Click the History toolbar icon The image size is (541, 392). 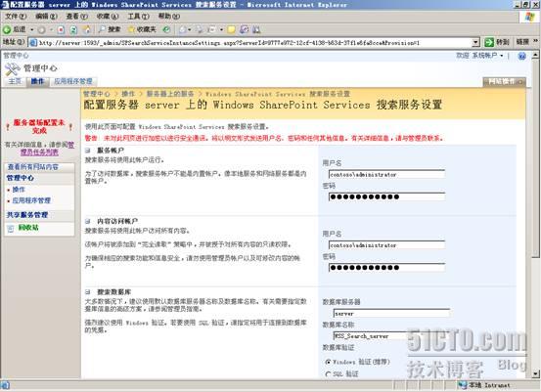click(x=166, y=29)
